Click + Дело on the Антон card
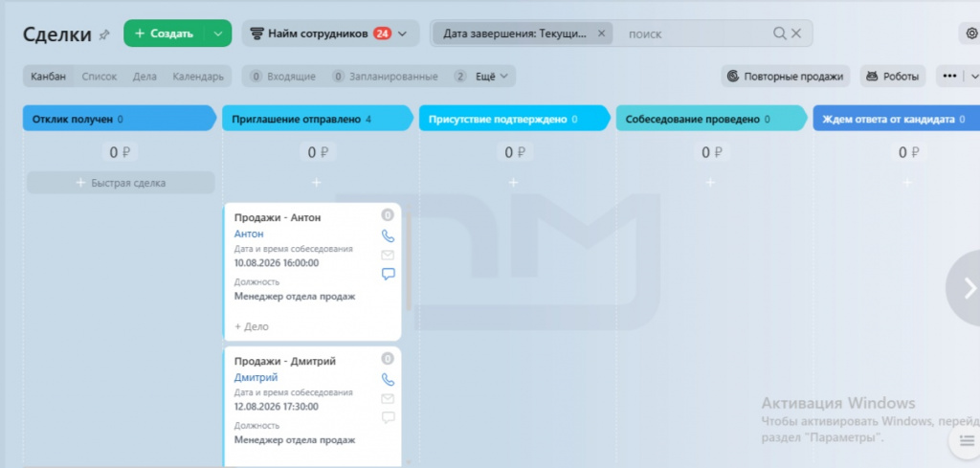This screenshot has height=468, width=980. (x=252, y=326)
